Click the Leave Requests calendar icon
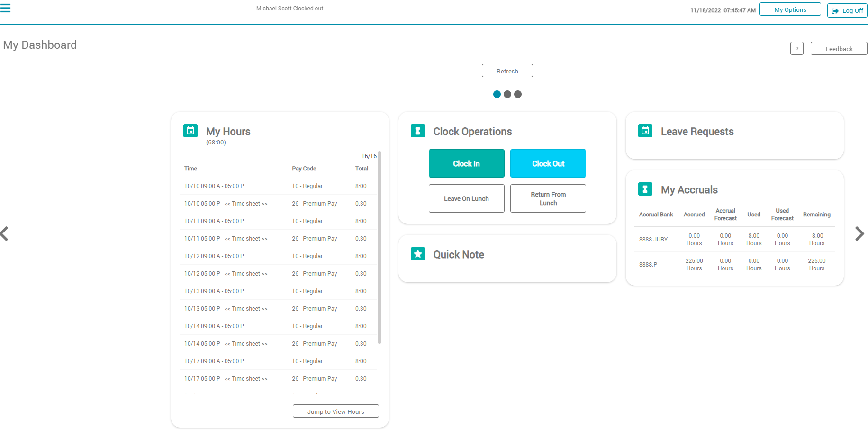The image size is (868, 438). click(x=645, y=131)
